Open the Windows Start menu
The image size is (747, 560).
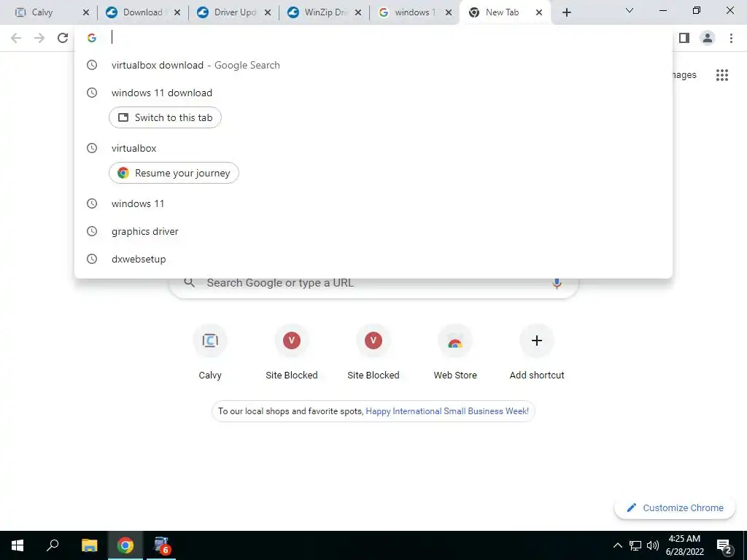[x=18, y=545]
